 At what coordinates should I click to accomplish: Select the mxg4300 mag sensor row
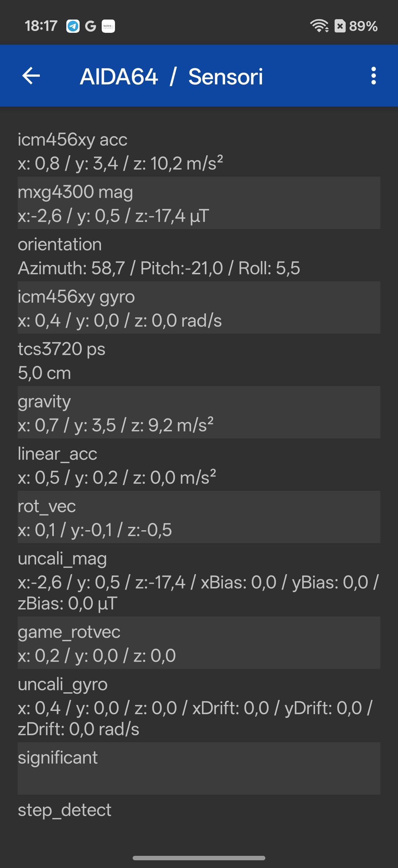(199, 203)
